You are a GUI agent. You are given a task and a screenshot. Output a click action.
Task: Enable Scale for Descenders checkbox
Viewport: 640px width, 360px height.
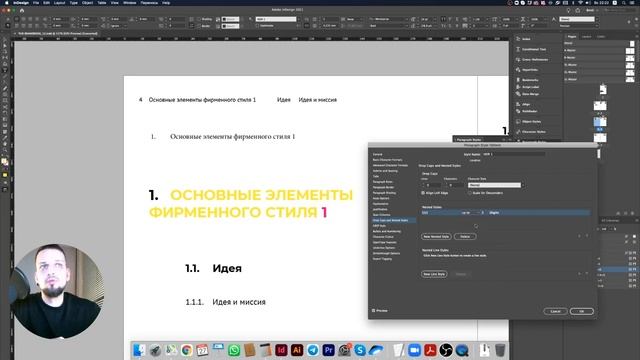(x=470, y=193)
